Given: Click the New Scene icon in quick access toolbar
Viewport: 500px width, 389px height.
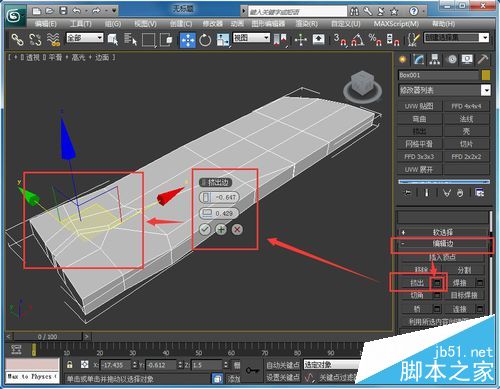Looking at the screenshot, I should [x=36, y=11].
